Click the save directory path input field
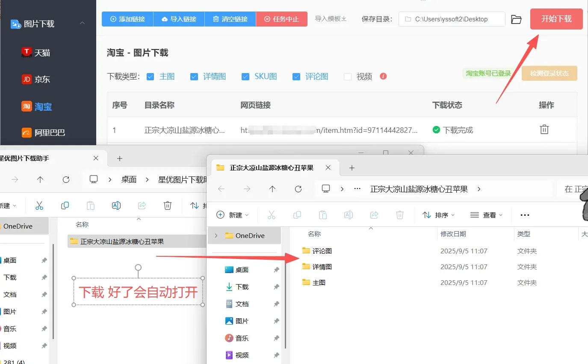Viewport: 588px width, 364px height. 452,19
